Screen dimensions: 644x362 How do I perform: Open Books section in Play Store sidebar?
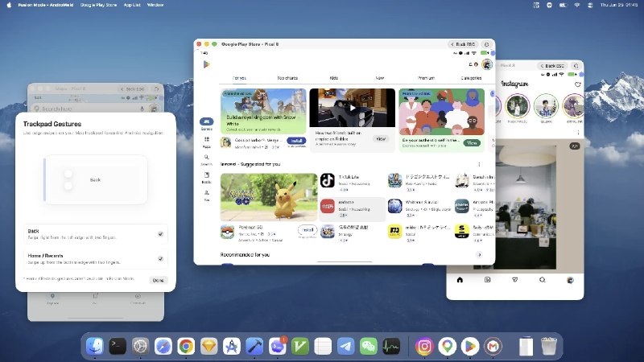tap(207, 177)
